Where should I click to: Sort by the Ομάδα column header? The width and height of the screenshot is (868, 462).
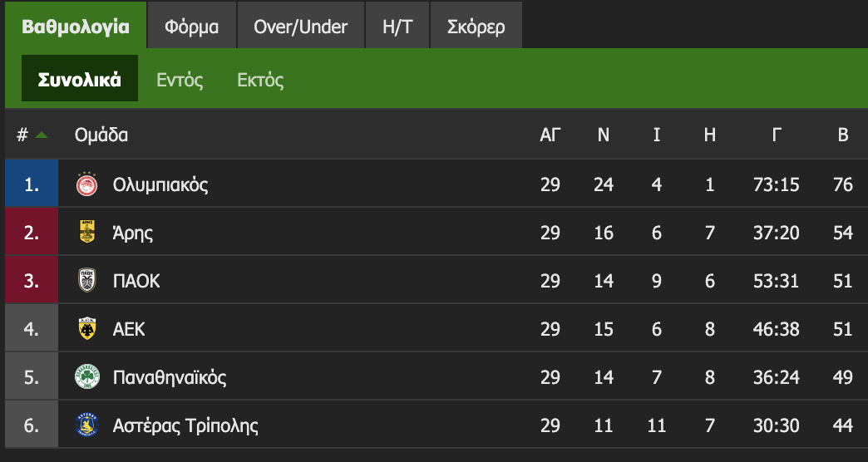(101, 135)
